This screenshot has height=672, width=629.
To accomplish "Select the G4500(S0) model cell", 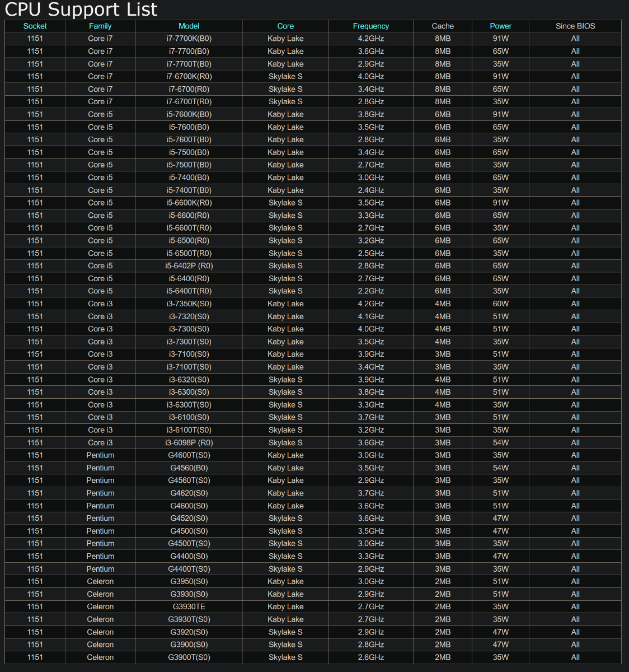I will tap(189, 531).
